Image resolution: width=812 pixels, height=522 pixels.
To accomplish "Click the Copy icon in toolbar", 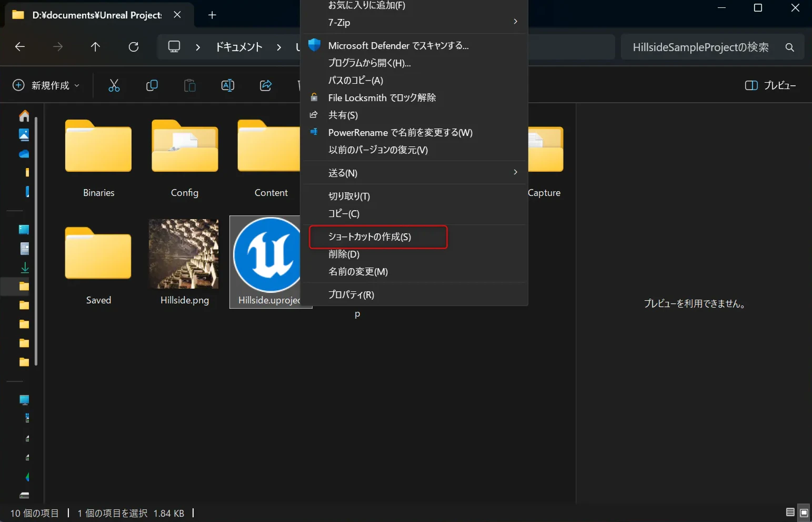I will coord(152,85).
